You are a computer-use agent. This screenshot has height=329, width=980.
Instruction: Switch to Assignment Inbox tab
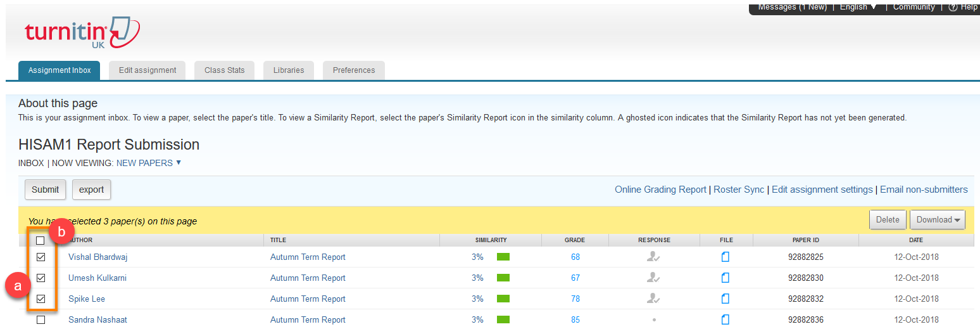(x=60, y=70)
